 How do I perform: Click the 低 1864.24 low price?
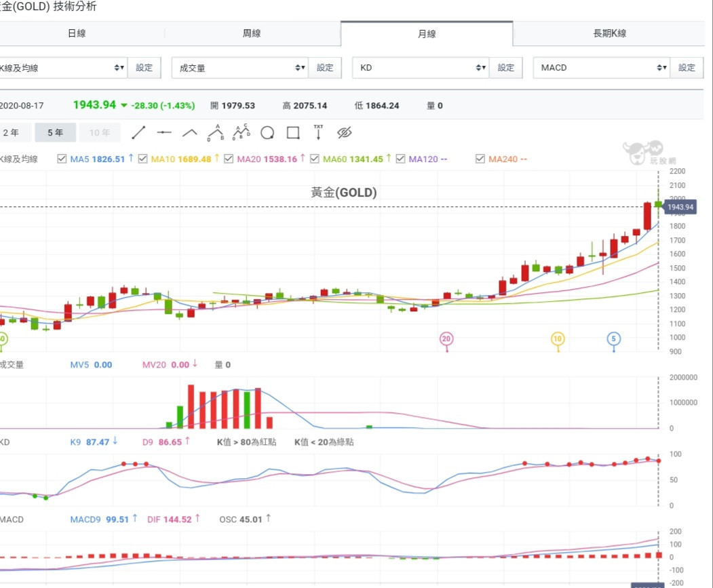(377, 106)
